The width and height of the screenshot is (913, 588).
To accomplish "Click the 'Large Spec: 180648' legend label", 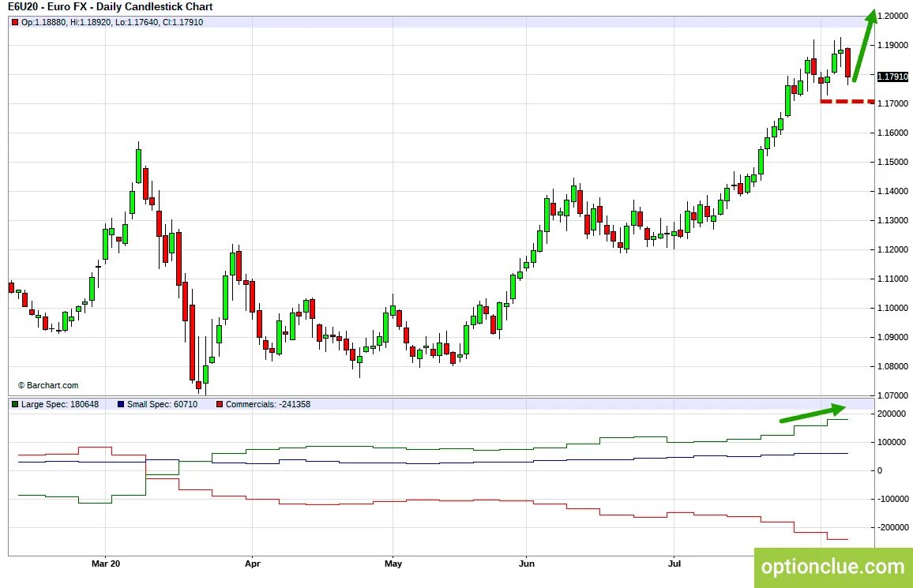I will [60, 404].
